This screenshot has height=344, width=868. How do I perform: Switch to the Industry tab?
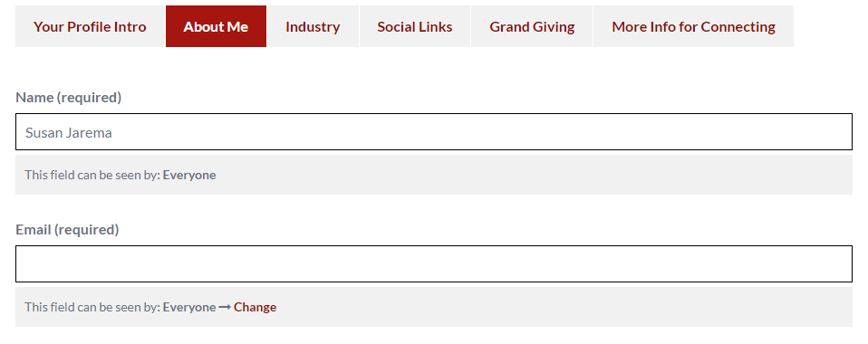click(x=313, y=26)
